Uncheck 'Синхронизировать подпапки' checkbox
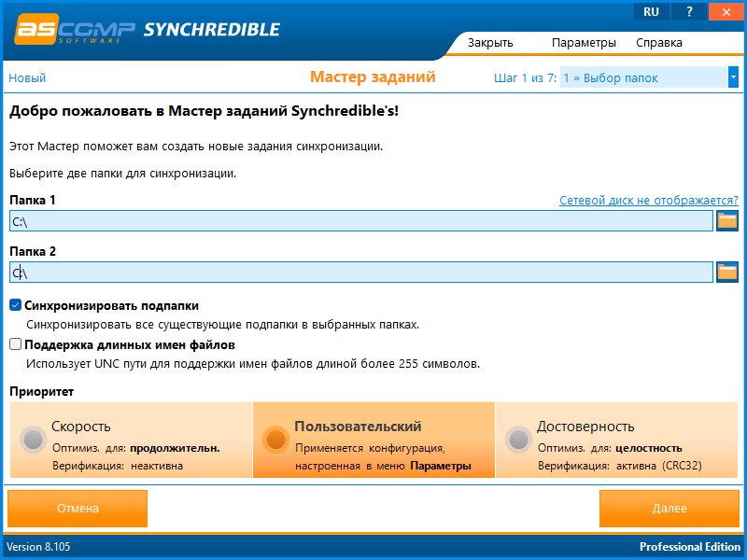 tap(15, 305)
